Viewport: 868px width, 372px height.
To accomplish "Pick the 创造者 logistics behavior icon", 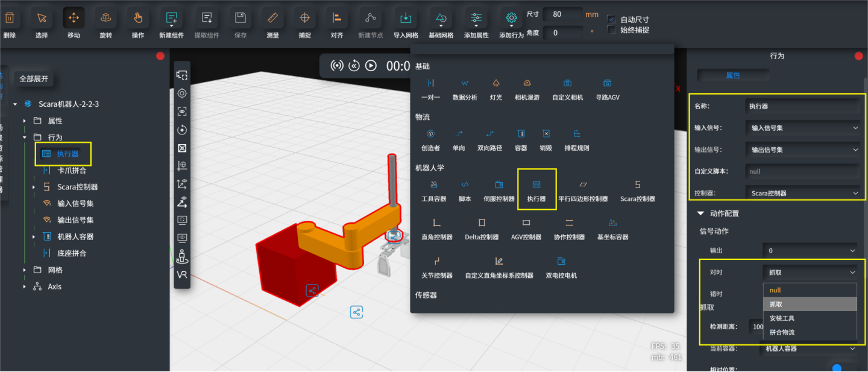I will [431, 139].
